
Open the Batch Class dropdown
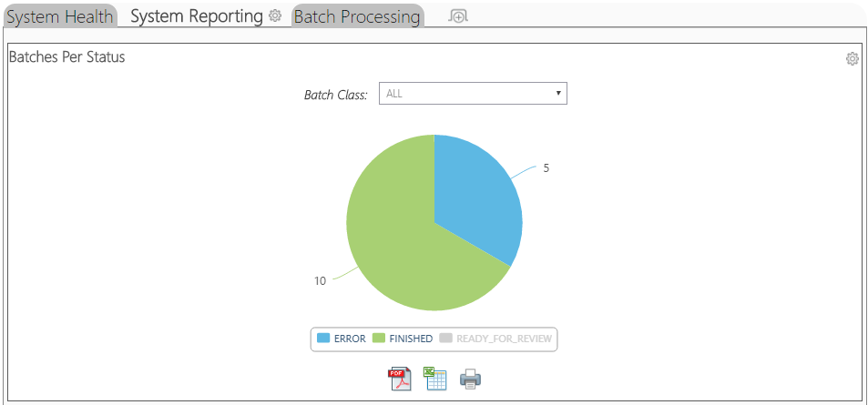point(473,94)
